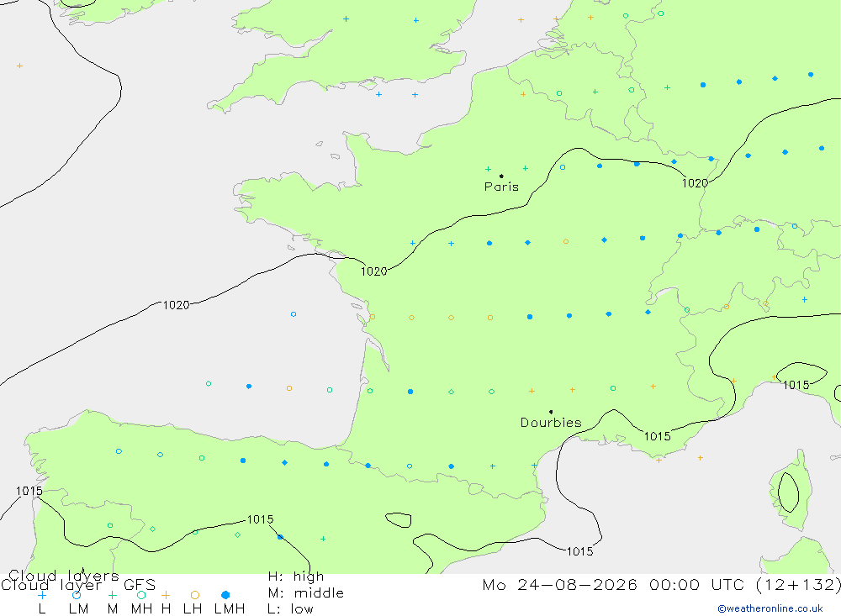This screenshot has height=616, width=841.
Task: Click the blue open circle LM legend symbol
Action: click(x=77, y=595)
